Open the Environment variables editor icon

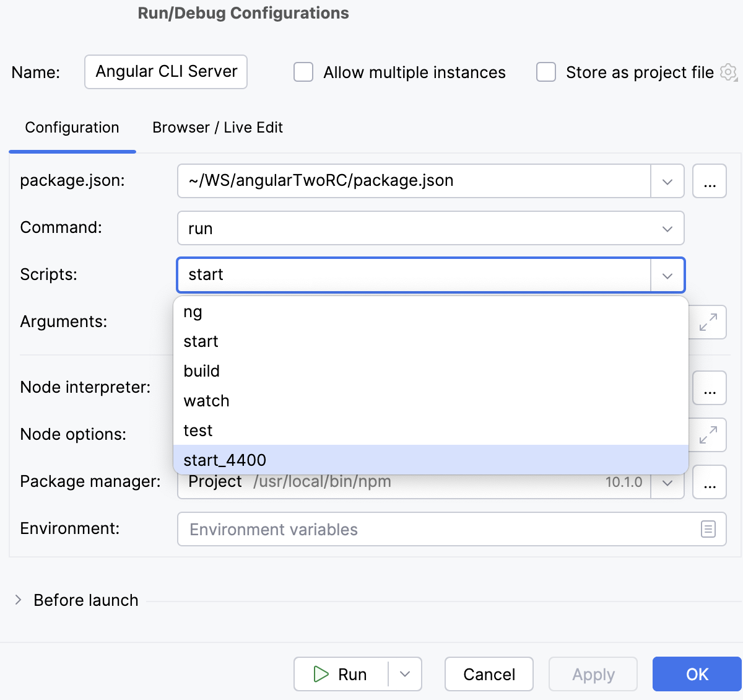click(x=710, y=529)
